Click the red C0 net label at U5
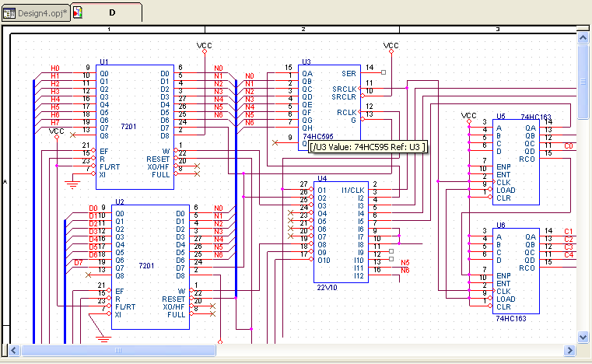Viewport: 592px width, 364px height. pos(569,145)
